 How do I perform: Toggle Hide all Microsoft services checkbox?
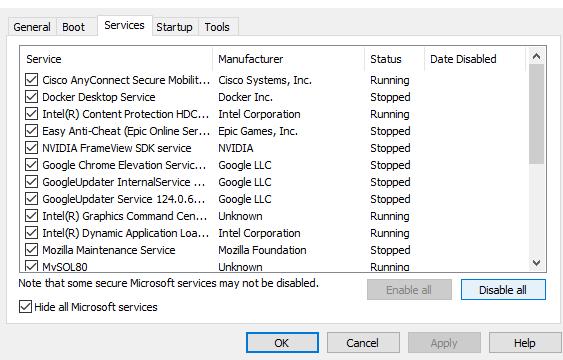[x=25, y=307]
